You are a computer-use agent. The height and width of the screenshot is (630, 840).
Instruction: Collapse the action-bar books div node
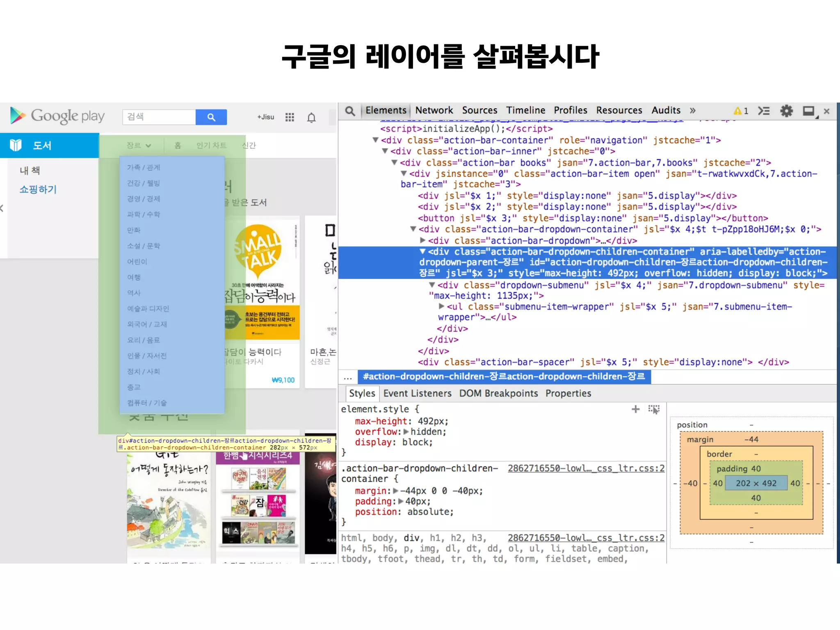394,163
